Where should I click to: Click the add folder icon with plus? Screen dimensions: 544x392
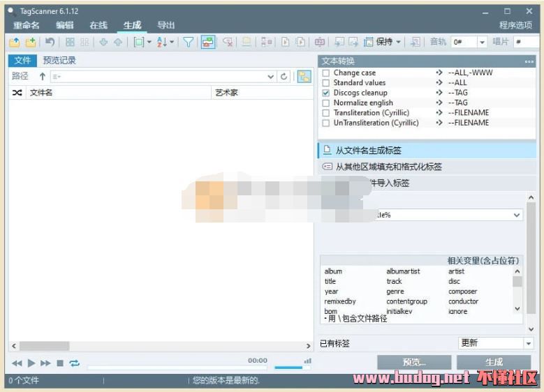[x=31, y=43]
